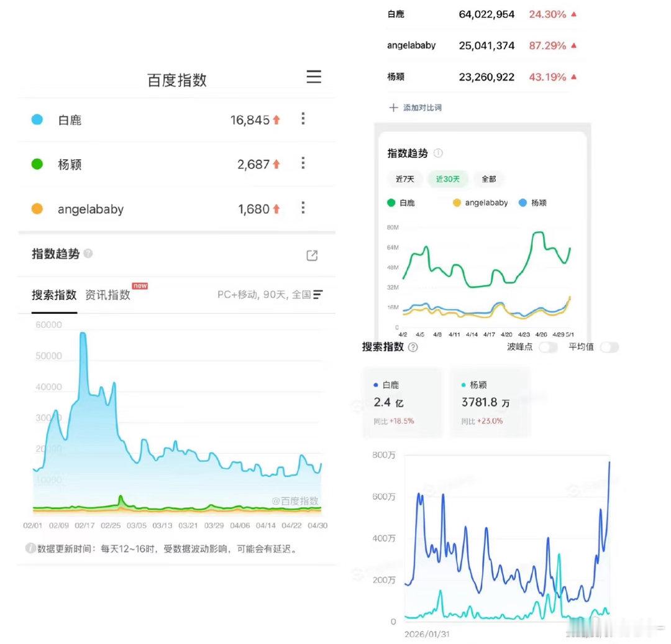
Task: Click the 25,041,374 value for angelababy
Action: (x=486, y=45)
